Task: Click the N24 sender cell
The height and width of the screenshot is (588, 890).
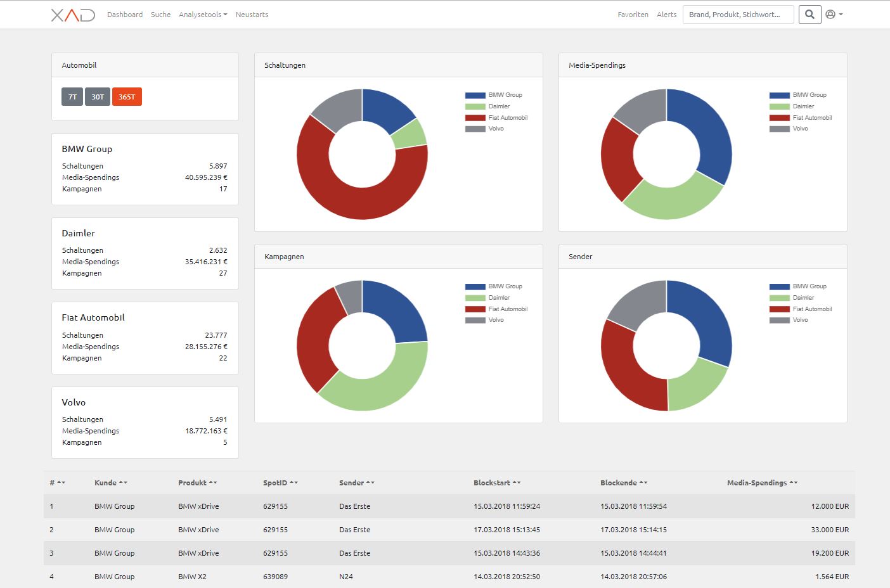Action: (x=346, y=577)
